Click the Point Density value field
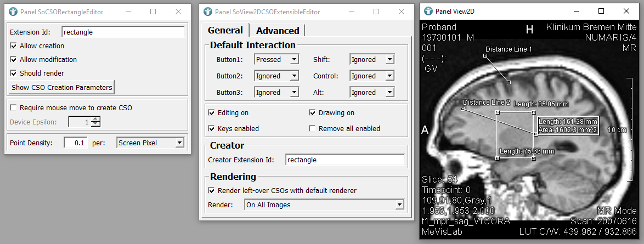The image size is (644, 244). [75, 143]
